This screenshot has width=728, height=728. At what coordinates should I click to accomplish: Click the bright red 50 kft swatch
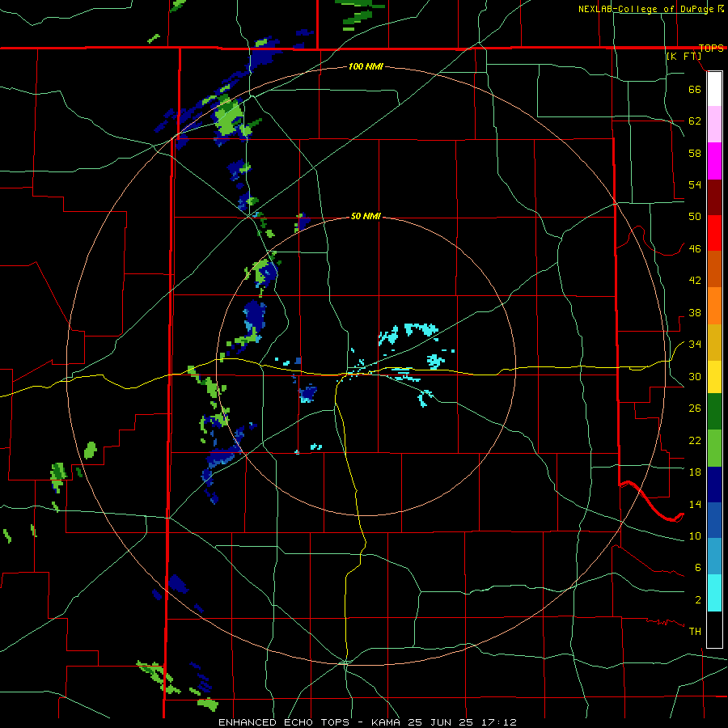(714, 233)
